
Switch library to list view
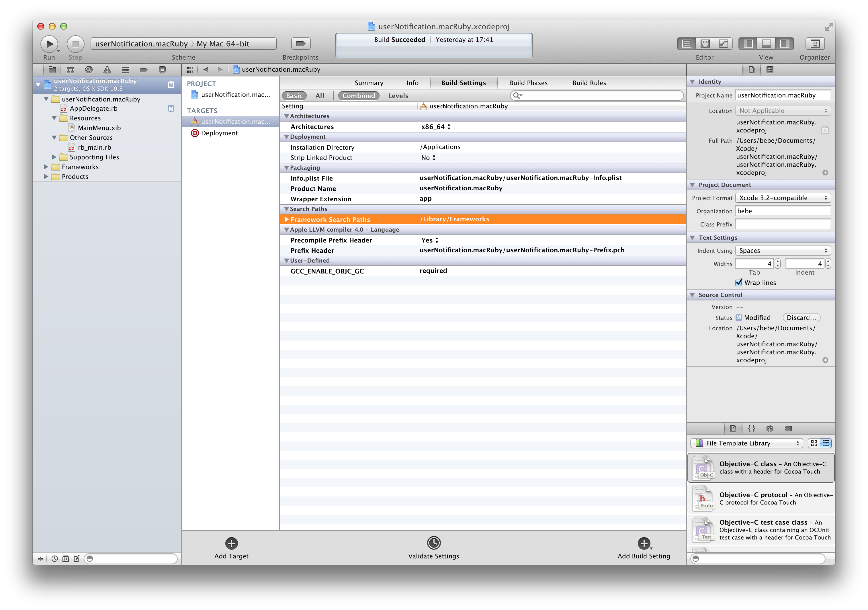point(826,443)
